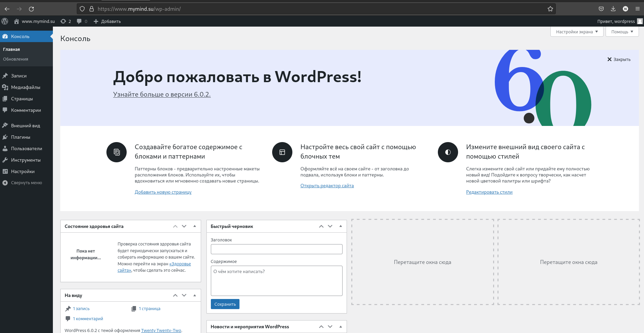Screen dimensions: 644x333
Task: Open user avatar next to Привет, wordpress
Action: [x=640, y=21]
